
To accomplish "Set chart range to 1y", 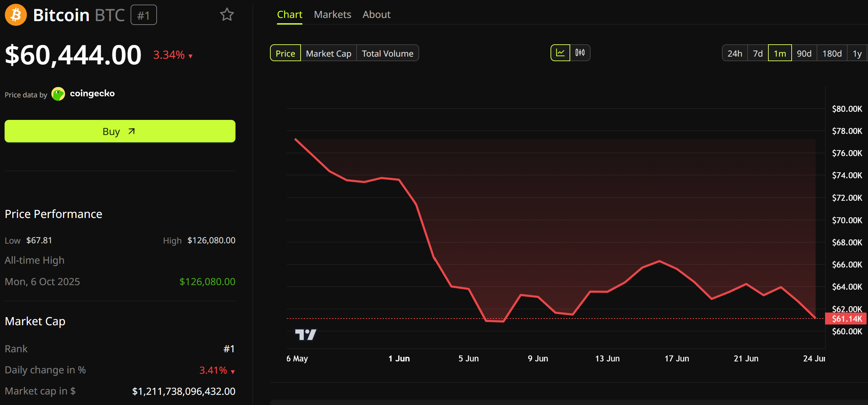I will coord(857,53).
